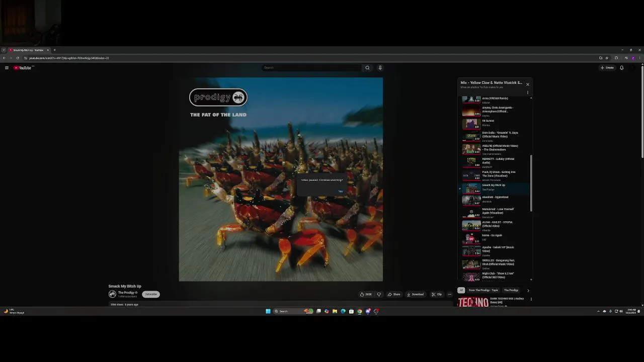Open the taskbar clock and date
This screenshot has width=644, height=362.
pyautogui.click(x=630, y=311)
